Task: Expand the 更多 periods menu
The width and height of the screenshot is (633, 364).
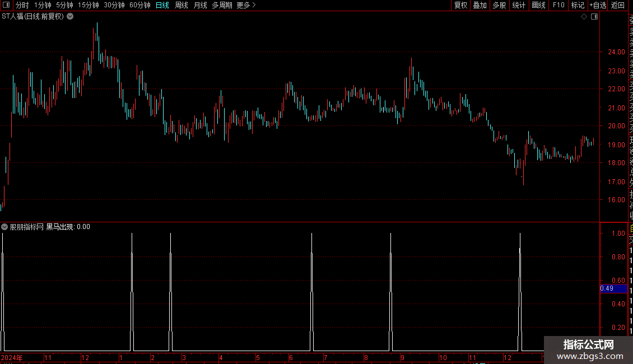Action: [246, 5]
